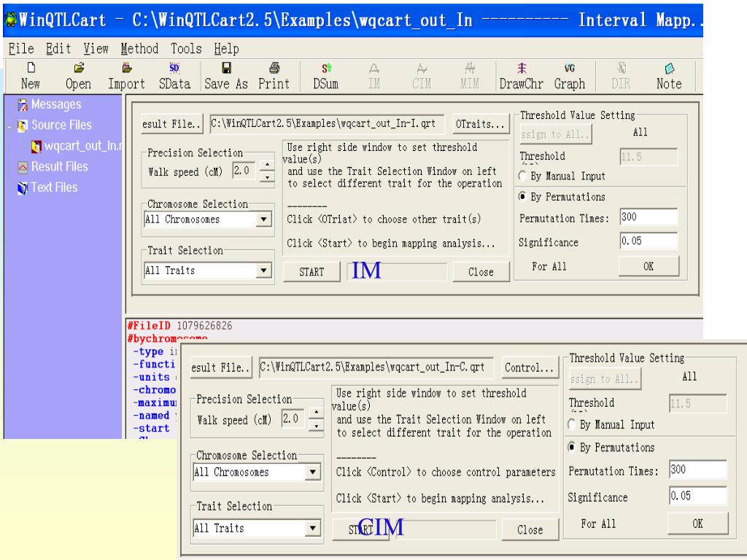Click the Import toolbar icon
The image size is (747, 560).
tap(126, 76)
